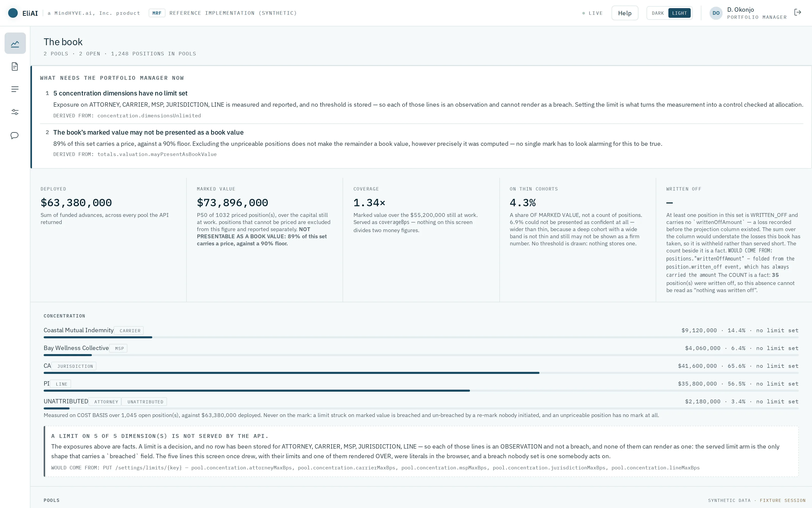812x508 pixels.
Task: Click the Deployed value $63,380,000
Action: coord(76,203)
